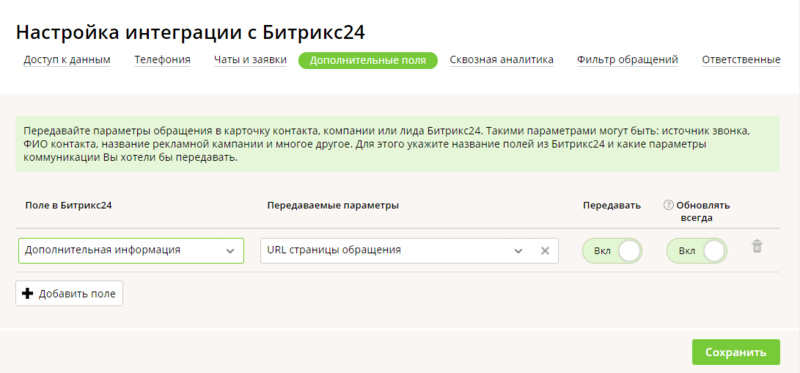Open the Телефония tab

tap(162, 60)
